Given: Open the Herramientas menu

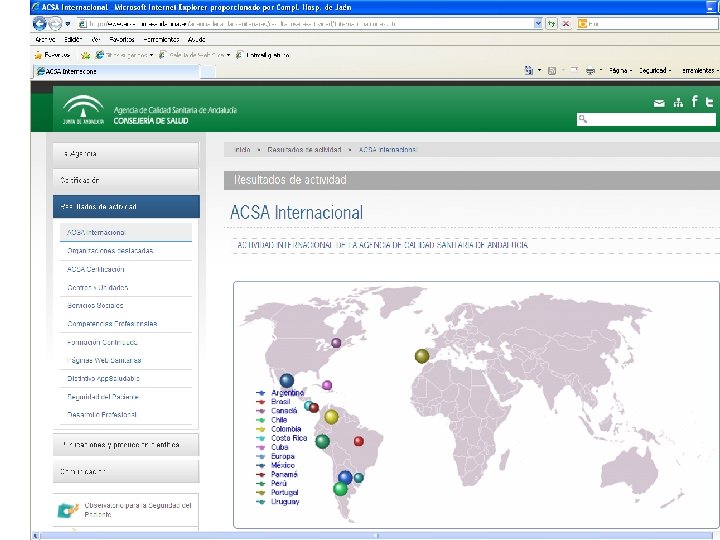Looking at the screenshot, I should tap(161, 39).
